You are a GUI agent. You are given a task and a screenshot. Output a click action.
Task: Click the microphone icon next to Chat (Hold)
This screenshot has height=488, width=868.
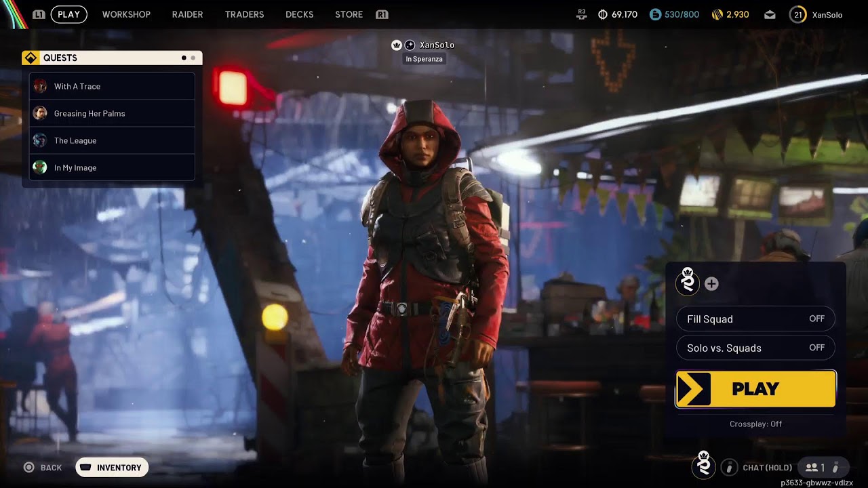coord(729,467)
